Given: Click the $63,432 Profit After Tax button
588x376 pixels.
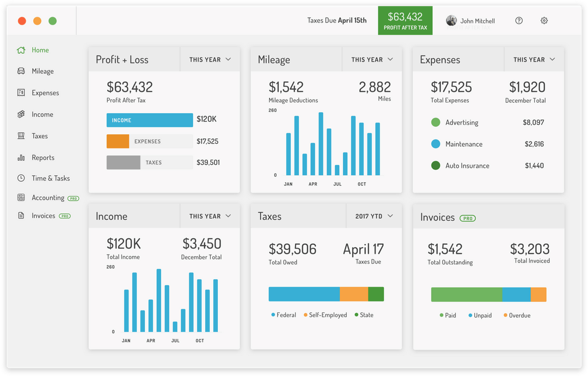Looking at the screenshot, I should coord(405,21).
